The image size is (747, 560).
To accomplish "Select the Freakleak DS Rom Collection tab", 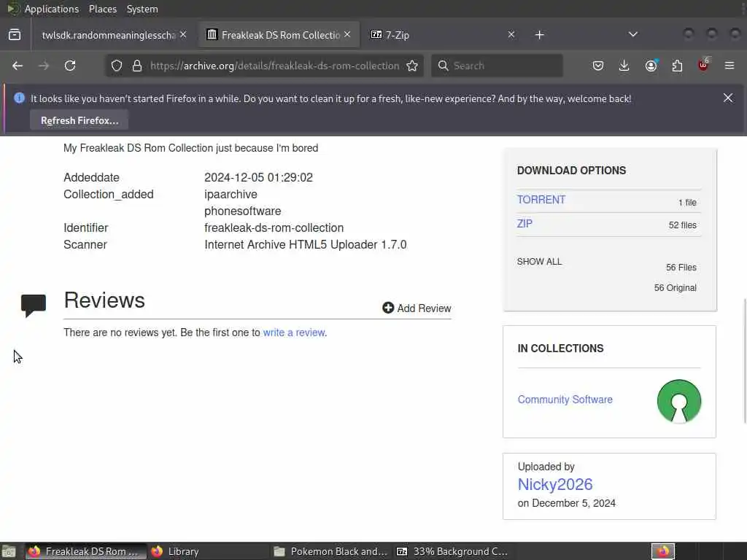I will (x=279, y=35).
